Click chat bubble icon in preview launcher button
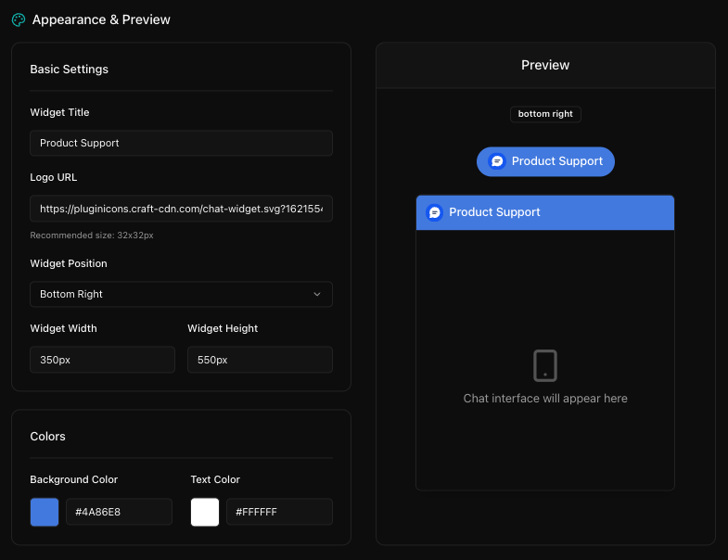The height and width of the screenshot is (560, 728). pyautogui.click(x=497, y=161)
